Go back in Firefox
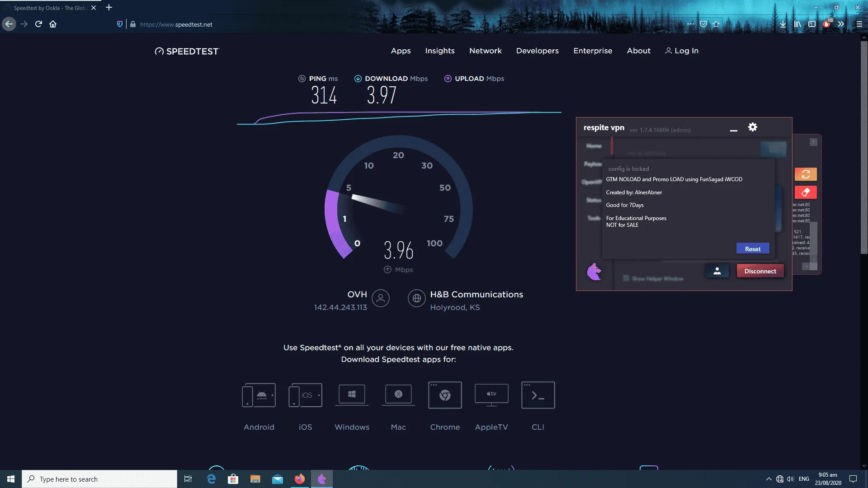Screen dimensions: 868x488 [9, 24]
